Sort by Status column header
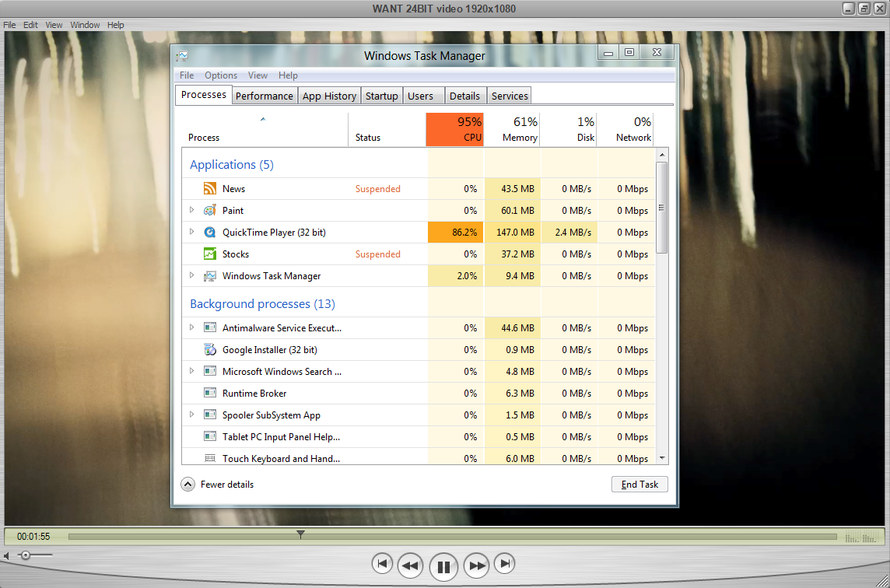 [387, 129]
